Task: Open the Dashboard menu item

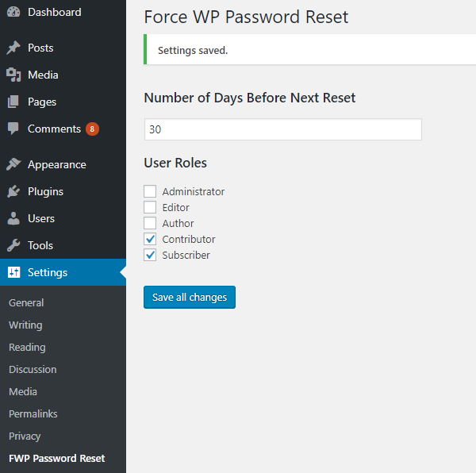Action: (63, 12)
